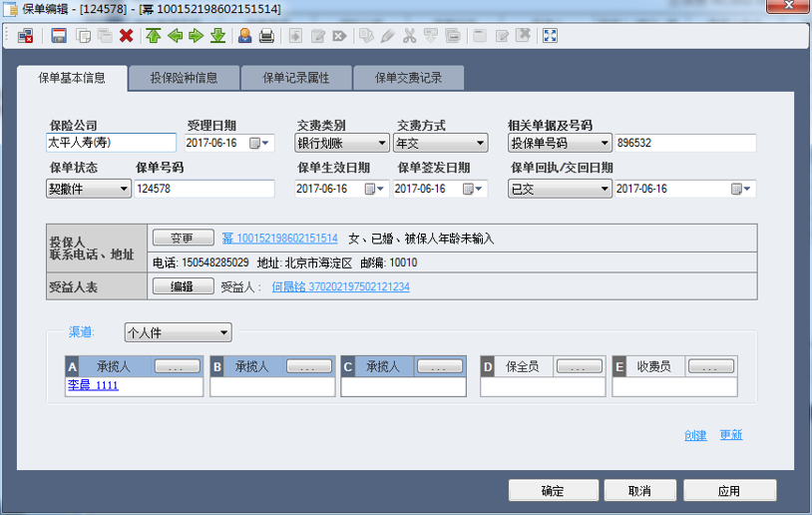Screen dimensions: 812x515
Task: Click the fullscreen expand icon in toolbar
Action: tap(550, 36)
